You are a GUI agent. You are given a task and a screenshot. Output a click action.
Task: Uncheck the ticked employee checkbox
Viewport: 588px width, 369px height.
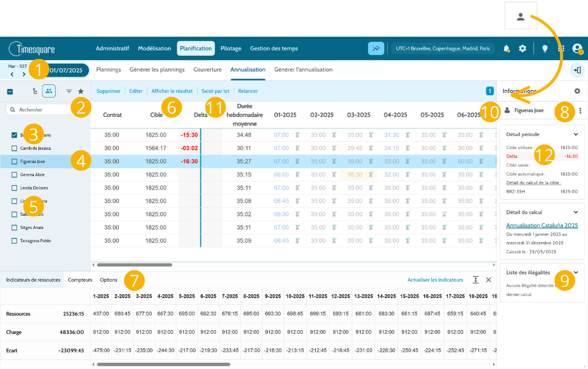[14, 135]
